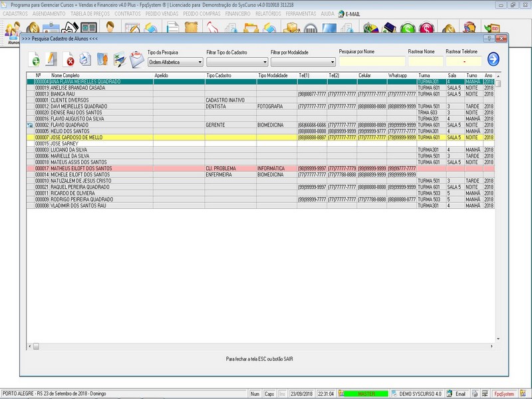Click the ID badge card toolbar icon
The height and width of the screenshot is (399, 532).
point(51,28)
